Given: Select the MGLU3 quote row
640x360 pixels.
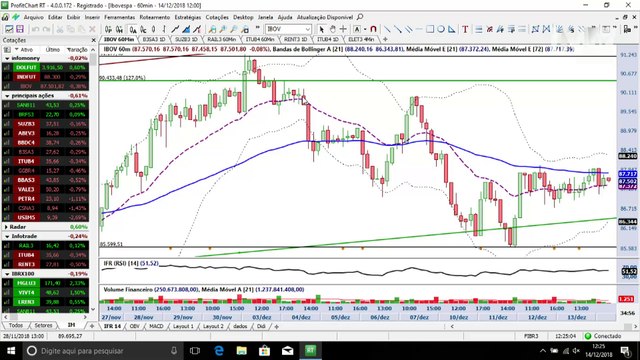Looking at the screenshot, I should [x=45, y=283].
